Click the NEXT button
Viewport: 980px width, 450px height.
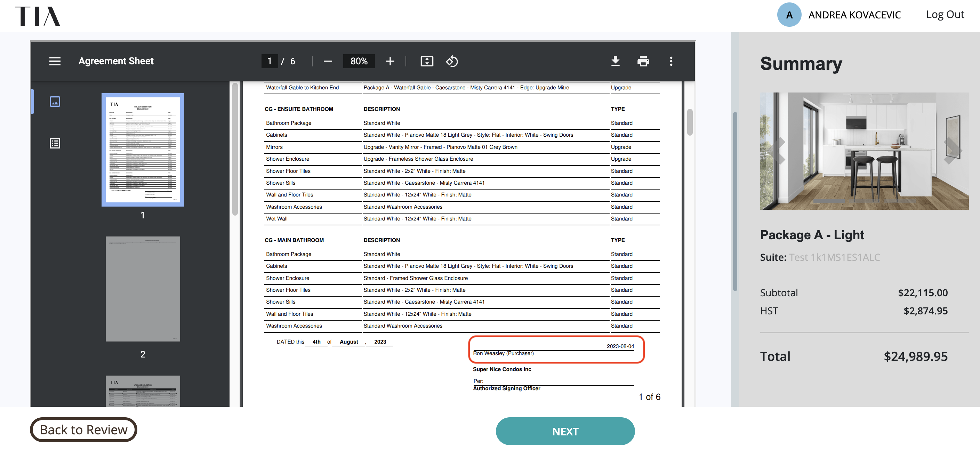pos(565,431)
